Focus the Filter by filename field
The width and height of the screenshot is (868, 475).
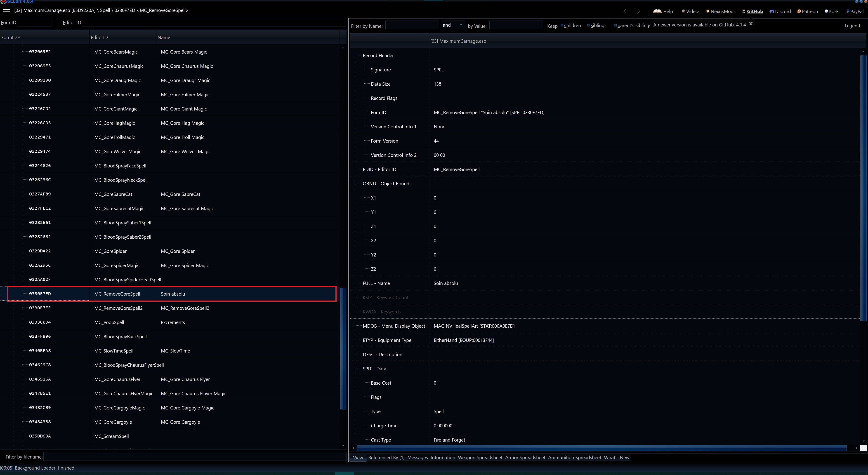tap(195, 456)
